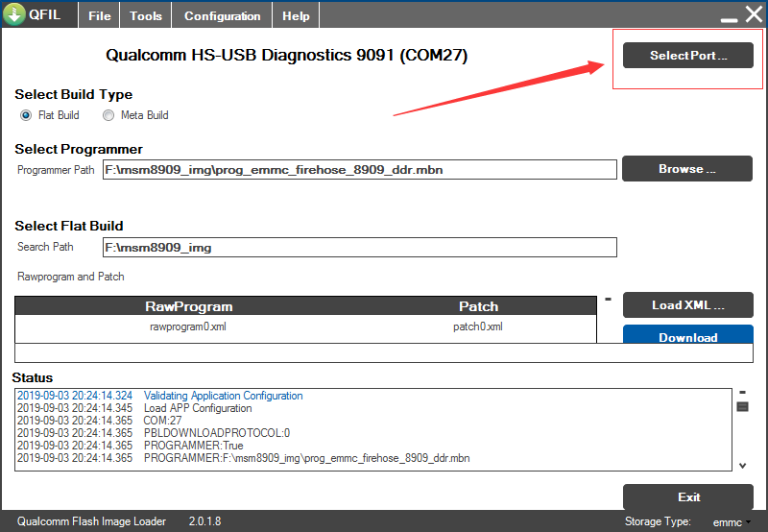Select the Flat Build radio button
Image resolution: width=768 pixels, height=532 pixels.
(26, 115)
